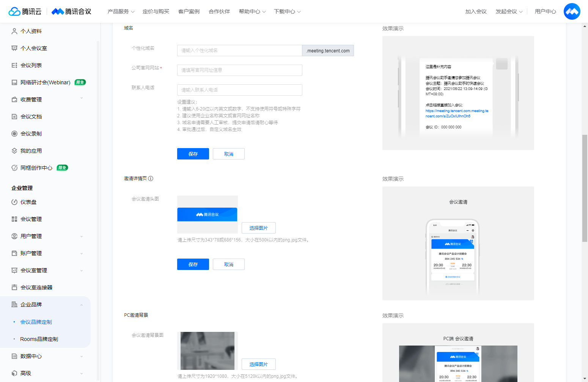Click the 会议邀请头图 banner thumbnail
588x382 pixels.
coord(207,215)
